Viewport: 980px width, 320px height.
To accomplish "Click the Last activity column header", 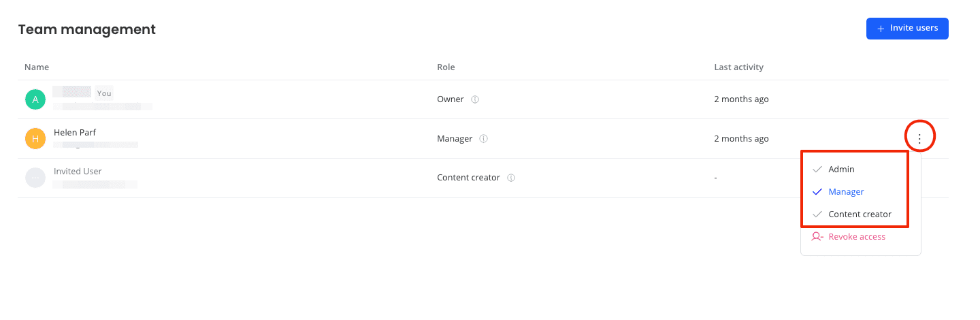I will 738,67.
